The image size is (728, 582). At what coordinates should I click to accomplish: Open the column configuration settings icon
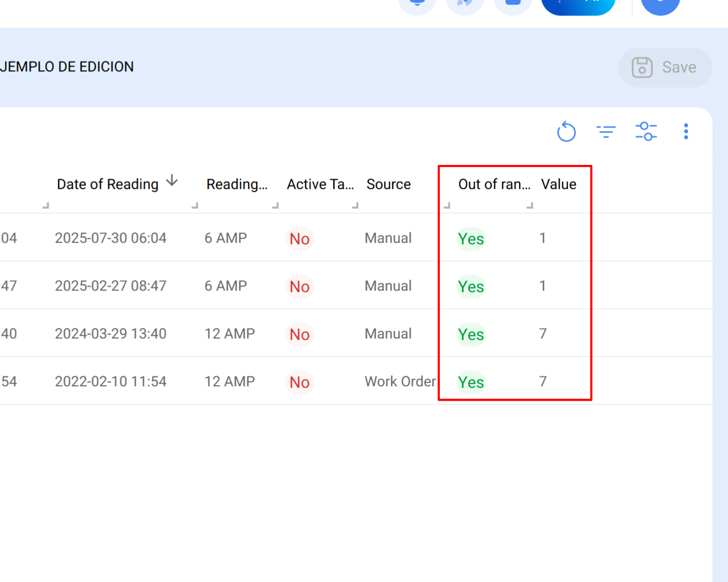click(646, 132)
